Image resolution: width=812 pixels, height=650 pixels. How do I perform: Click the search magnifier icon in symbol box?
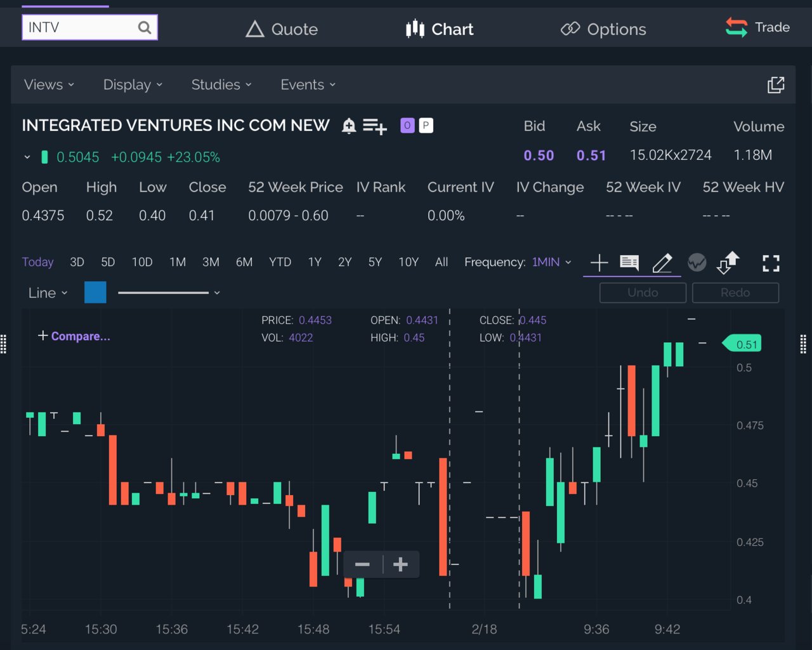tap(145, 27)
